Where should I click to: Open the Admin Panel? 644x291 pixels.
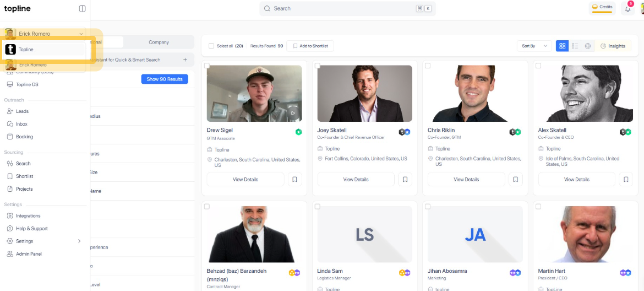click(x=29, y=254)
